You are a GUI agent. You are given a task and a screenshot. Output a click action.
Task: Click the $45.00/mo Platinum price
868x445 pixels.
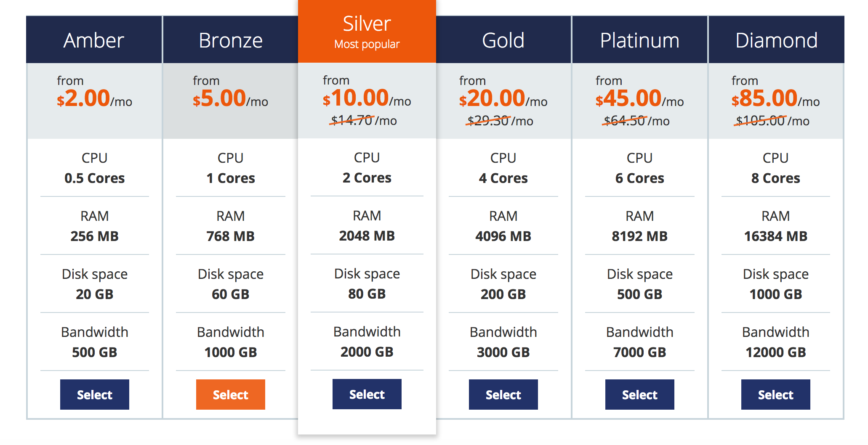(639, 99)
